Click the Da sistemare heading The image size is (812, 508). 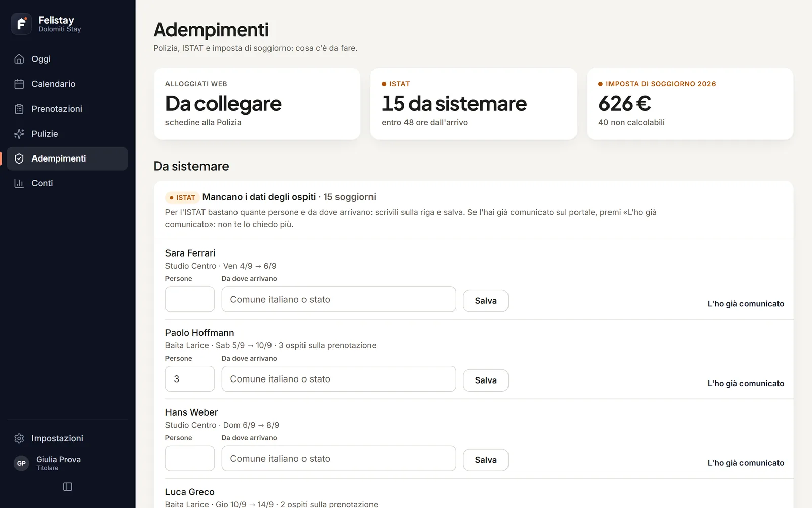point(191,166)
